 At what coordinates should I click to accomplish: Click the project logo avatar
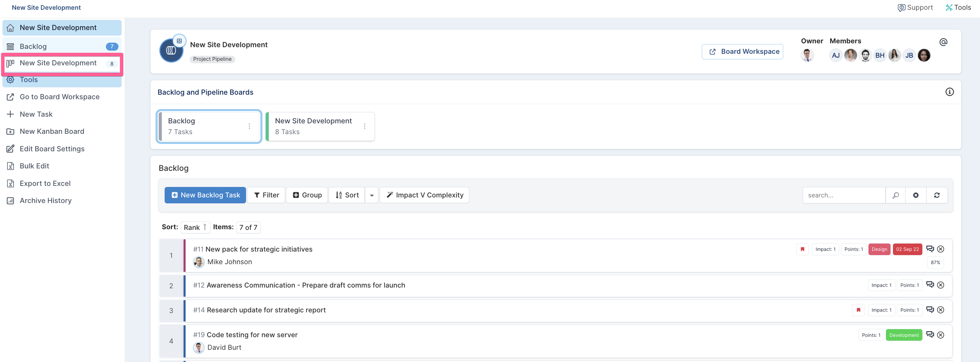click(x=171, y=51)
